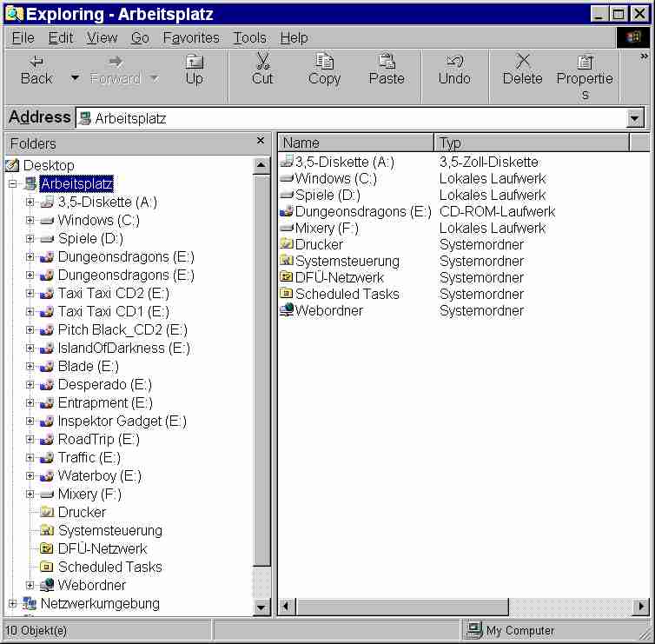
Task: Click the Copy toolbar icon
Action: [x=324, y=62]
